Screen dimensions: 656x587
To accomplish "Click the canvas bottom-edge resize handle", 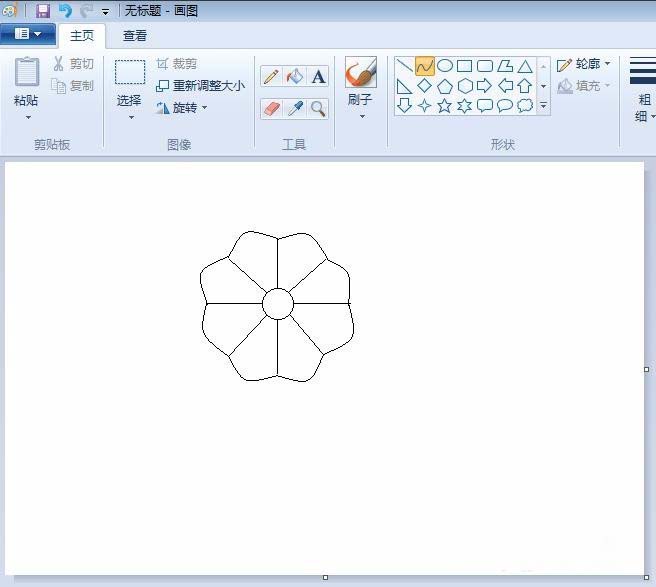I will 325,577.
